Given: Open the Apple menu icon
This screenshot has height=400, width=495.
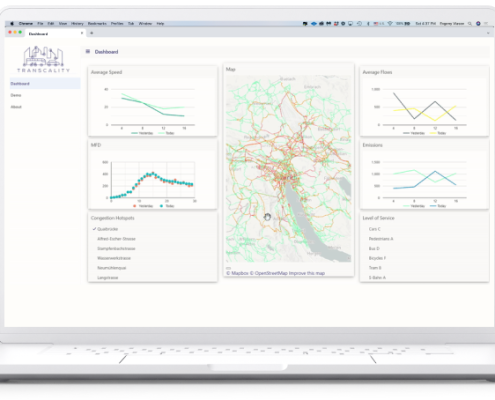Looking at the screenshot, I should coord(12,23).
